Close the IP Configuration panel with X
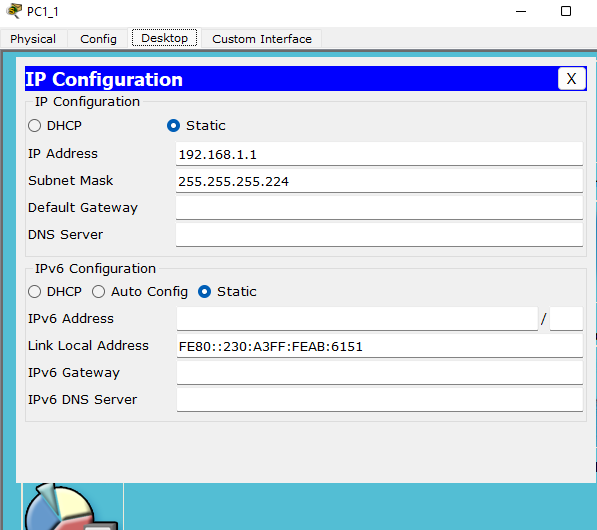 (x=571, y=79)
